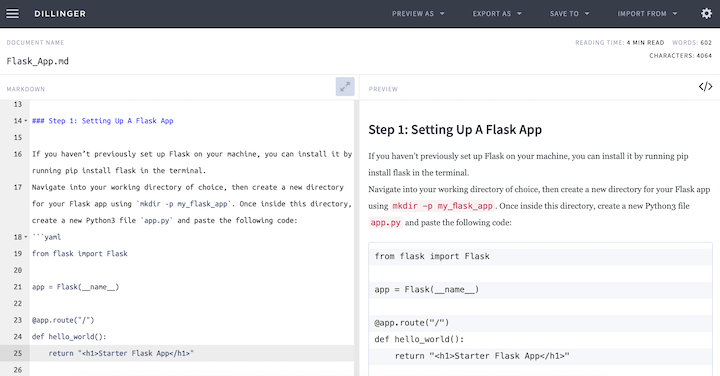Open the hamburger sidebar menu
Viewport: 720px width, 376px height.
click(x=12, y=13)
